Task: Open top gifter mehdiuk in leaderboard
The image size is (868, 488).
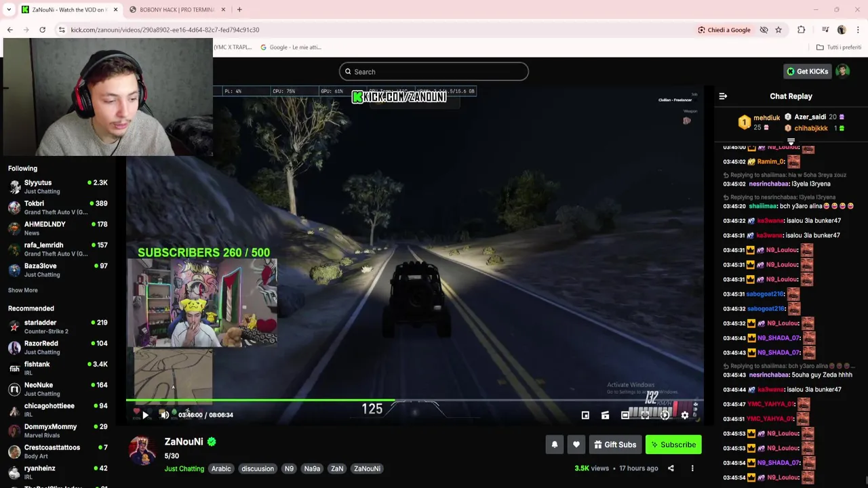Action: pos(766,117)
